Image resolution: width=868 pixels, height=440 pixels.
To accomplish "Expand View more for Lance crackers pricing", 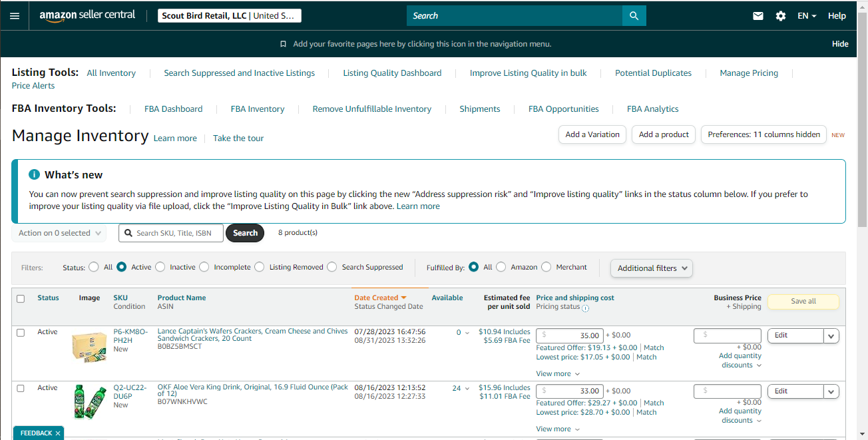I will 558,373.
